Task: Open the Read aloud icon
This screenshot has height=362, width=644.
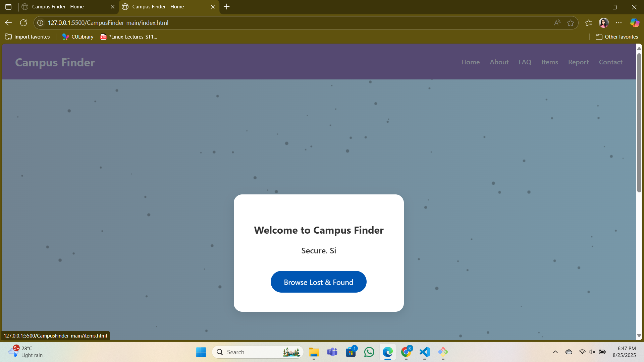Action: [557, 23]
